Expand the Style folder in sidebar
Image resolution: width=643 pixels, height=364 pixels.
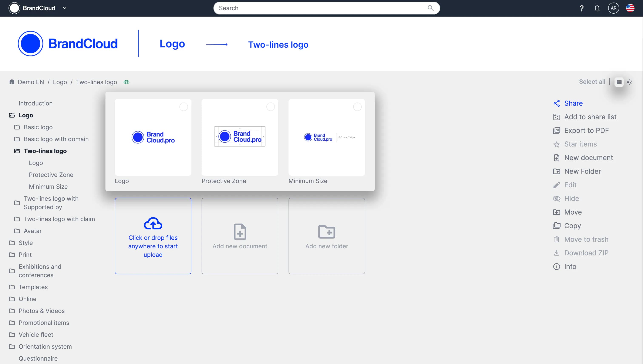pyautogui.click(x=12, y=243)
